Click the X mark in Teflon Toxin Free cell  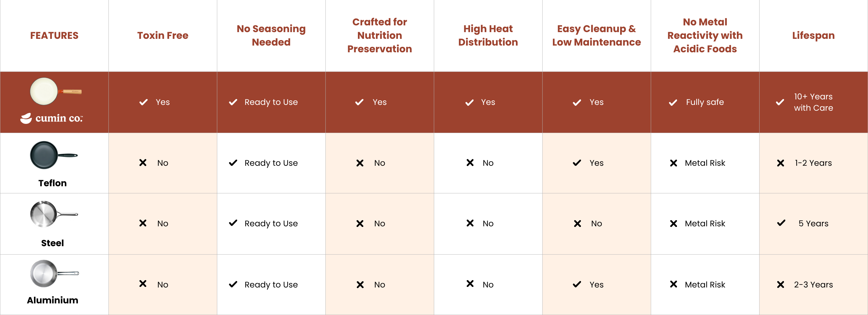(143, 163)
